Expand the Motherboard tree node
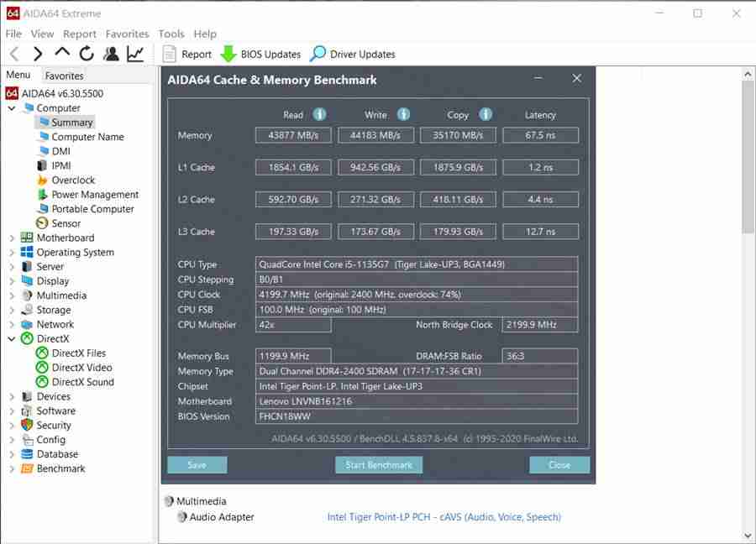756x544 pixels. [12, 238]
